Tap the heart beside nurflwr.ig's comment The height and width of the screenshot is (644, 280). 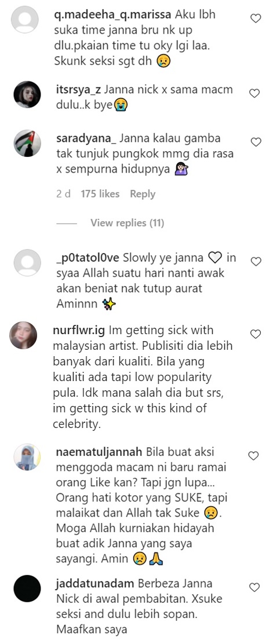(256, 334)
